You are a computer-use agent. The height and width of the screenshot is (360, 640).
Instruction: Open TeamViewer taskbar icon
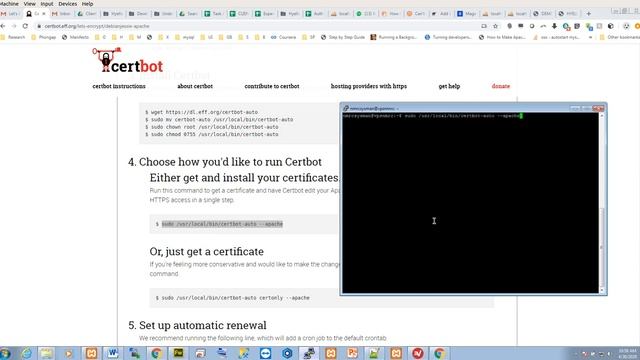click(265, 353)
